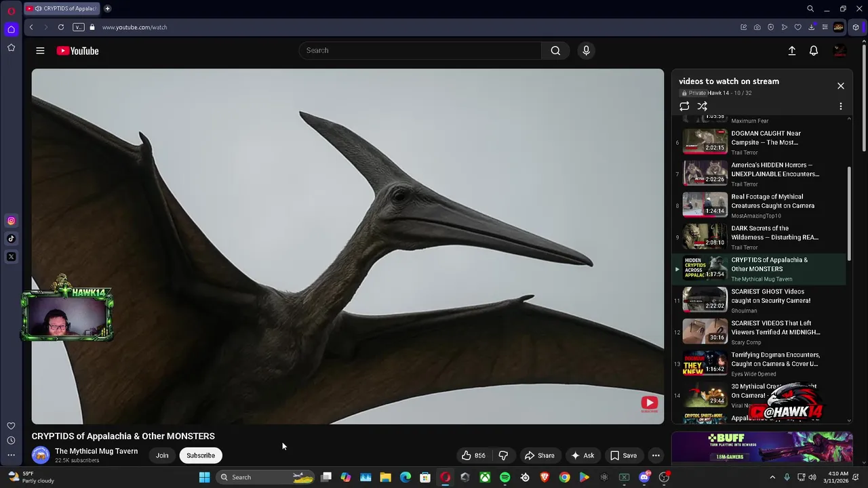This screenshot has height=488, width=868.
Task: Open a new browser tab
Action: (x=107, y=9)
